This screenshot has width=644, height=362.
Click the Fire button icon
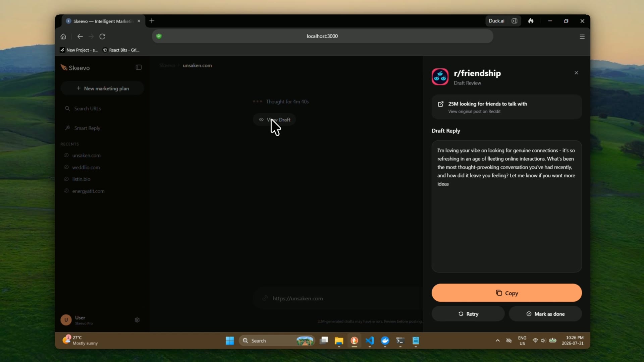click(531, 21)
